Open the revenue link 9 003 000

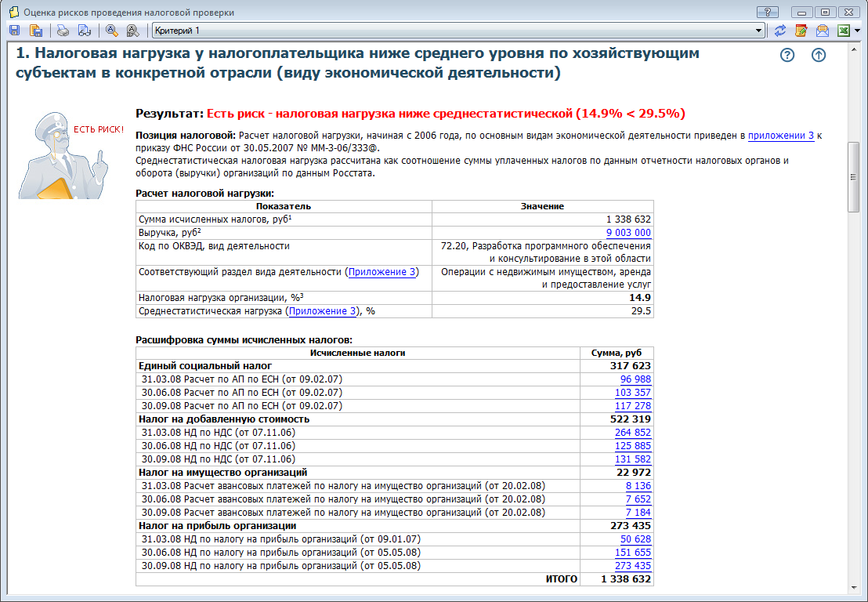click(x=628, y=233)
